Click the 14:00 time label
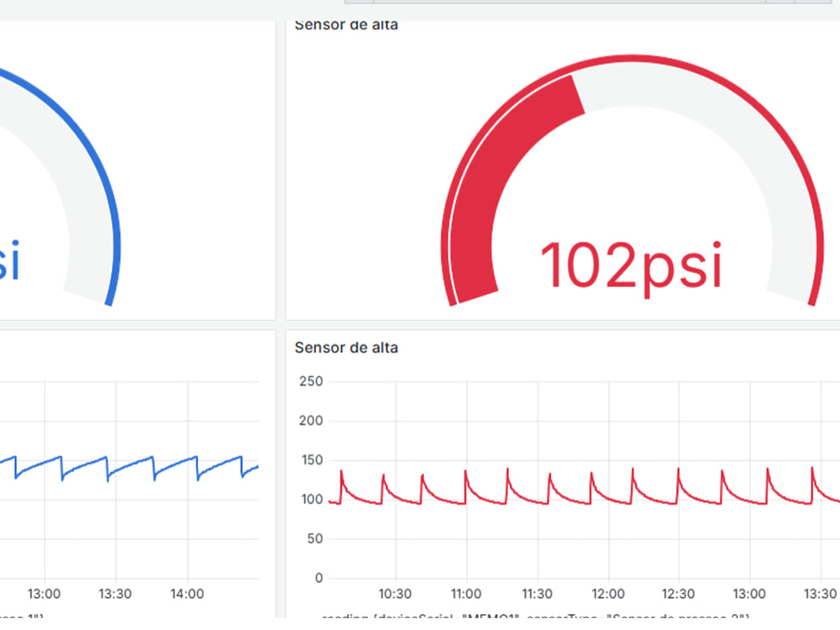Viewport: 840px width, 630px height. [x=187, y=594]
